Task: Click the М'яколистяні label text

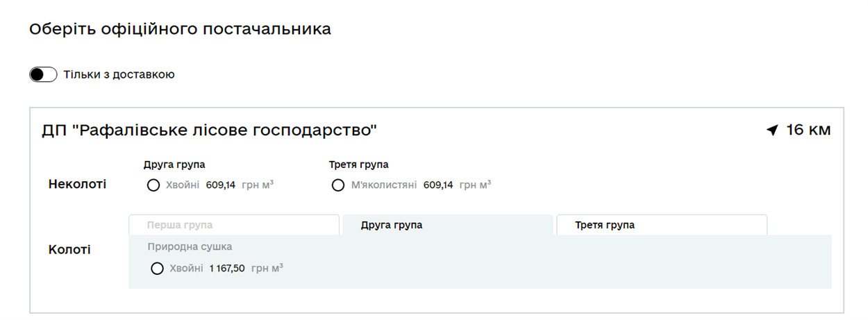Action: pos(384,185)
